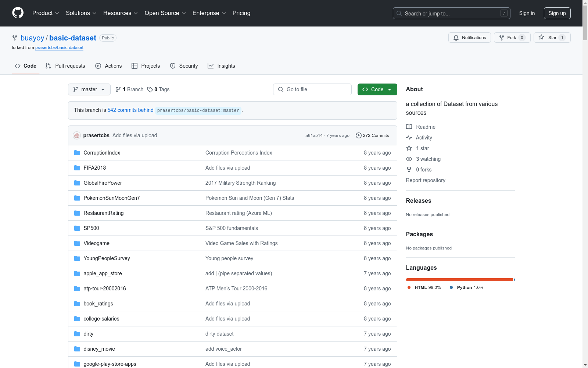Click the disney_movie folder icon
This screenshot has width=588, height=368.
pos(77,349)
